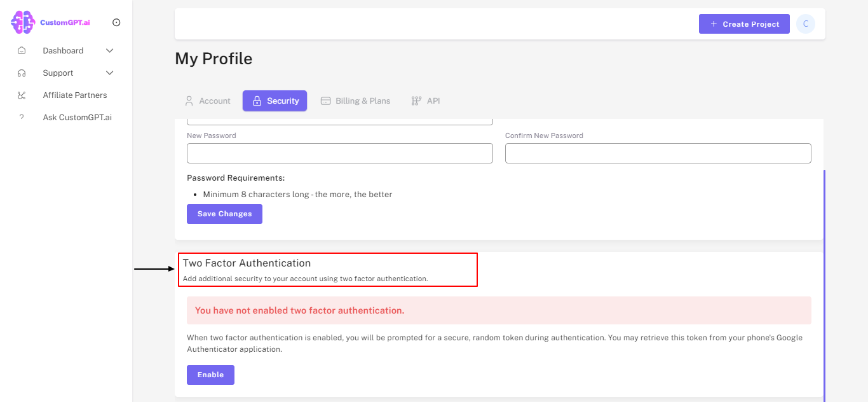Screen dimensions: 868x402
Task: Enable two factor authentication
Action: (210, 375)
